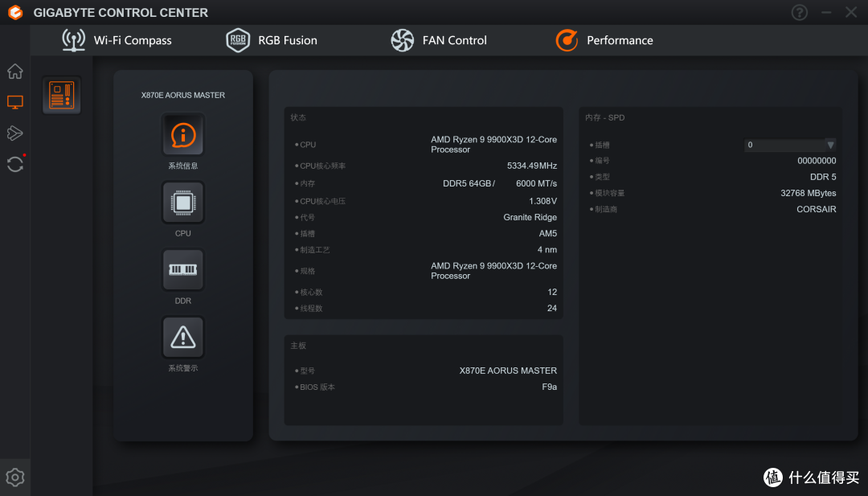Click the CPU voltage value 1.308V
This screenshot has width=868, height=496.
click(543, 201)
